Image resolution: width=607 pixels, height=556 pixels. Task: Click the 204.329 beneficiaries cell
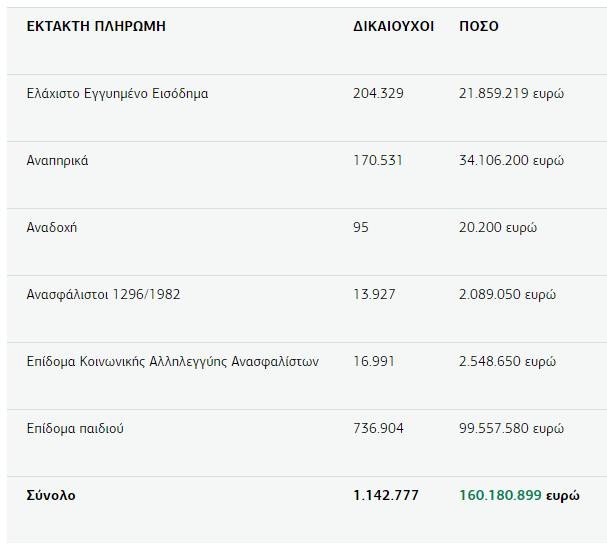pos(378,94)
